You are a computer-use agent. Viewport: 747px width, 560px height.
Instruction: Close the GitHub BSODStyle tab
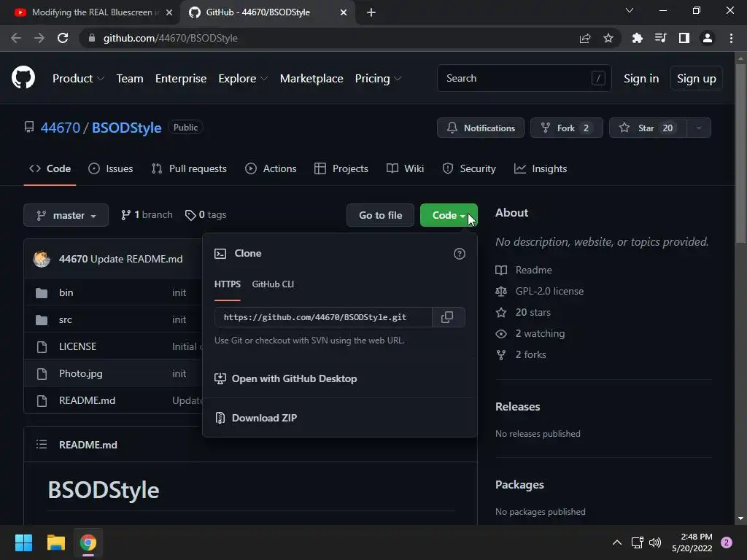click(344, 12)
